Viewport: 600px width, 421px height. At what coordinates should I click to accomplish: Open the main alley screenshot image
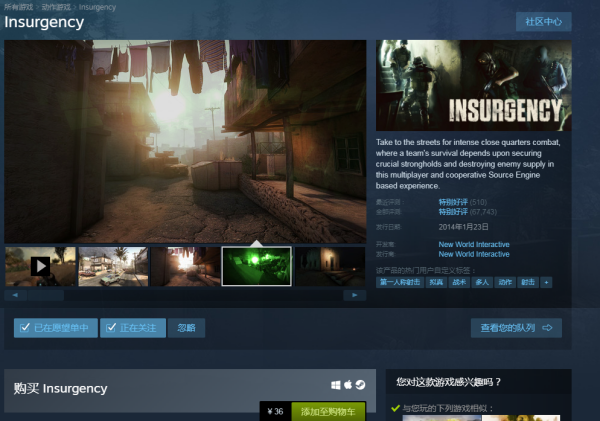pyautogui.click(x=185, y=141)
